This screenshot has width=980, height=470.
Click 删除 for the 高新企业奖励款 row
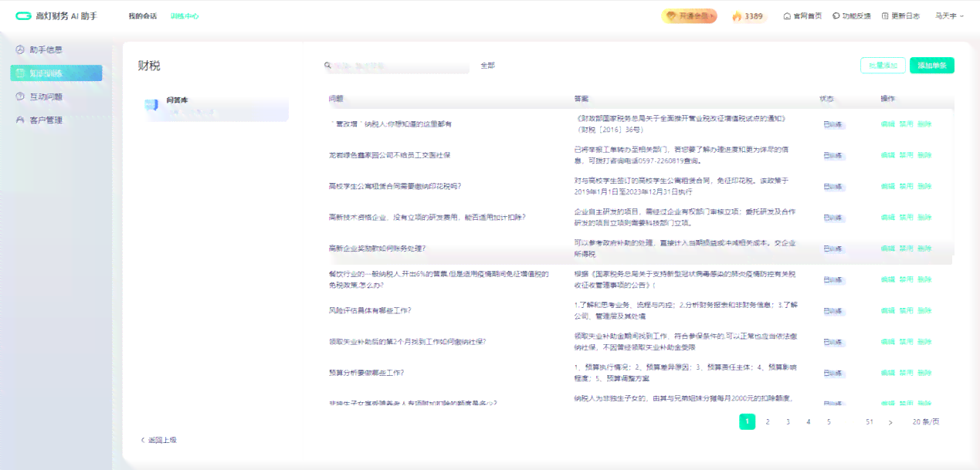[924, 249]
